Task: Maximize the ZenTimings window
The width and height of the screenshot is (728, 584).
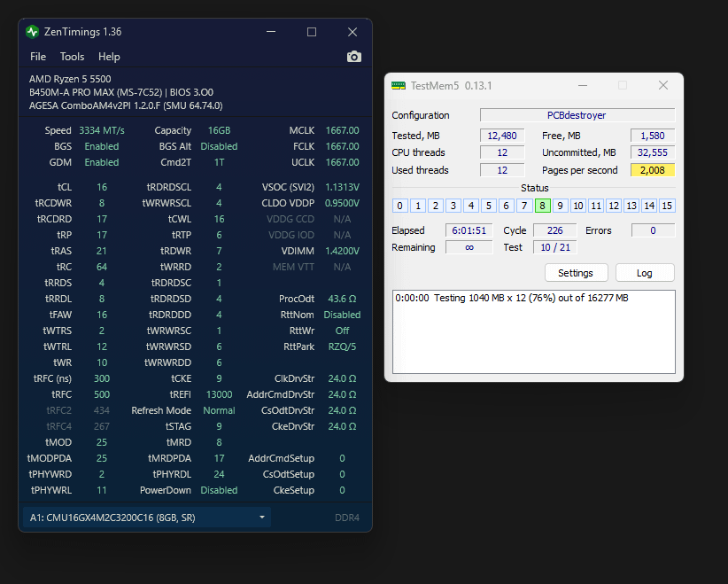Action: (312, 32)
